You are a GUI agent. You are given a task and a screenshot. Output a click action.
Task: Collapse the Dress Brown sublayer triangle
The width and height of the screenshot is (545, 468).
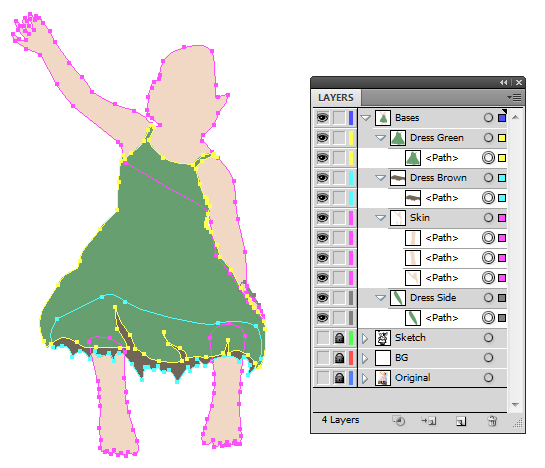[381, 178]
